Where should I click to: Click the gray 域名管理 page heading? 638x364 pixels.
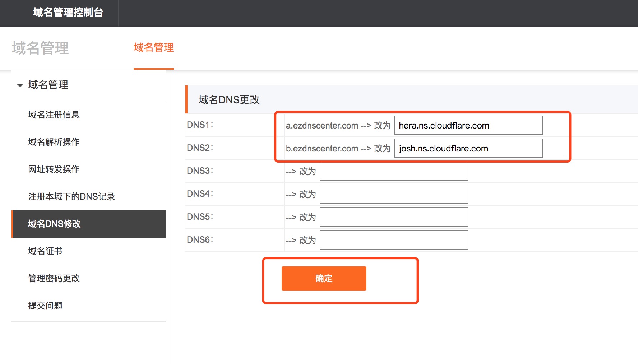[x=40, y=48]
